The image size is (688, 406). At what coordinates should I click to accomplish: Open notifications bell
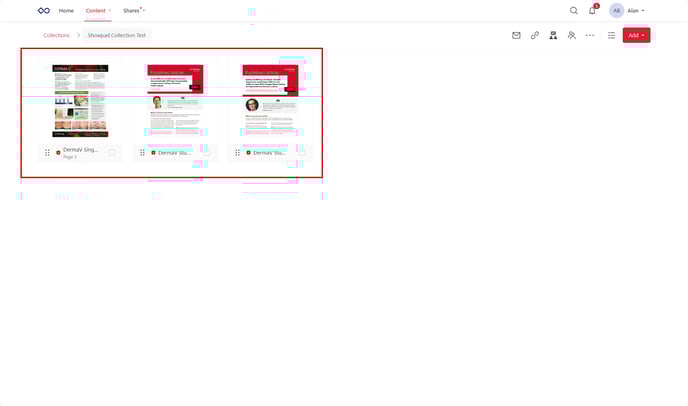coord(592,10)
